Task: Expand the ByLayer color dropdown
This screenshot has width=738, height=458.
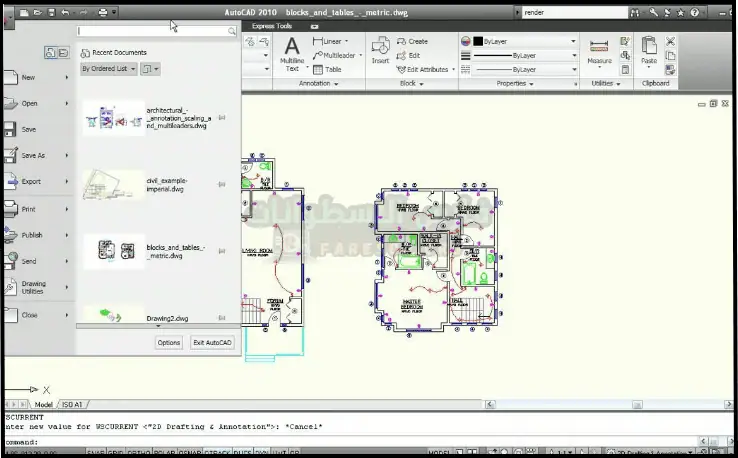Action: coord(573,42)
